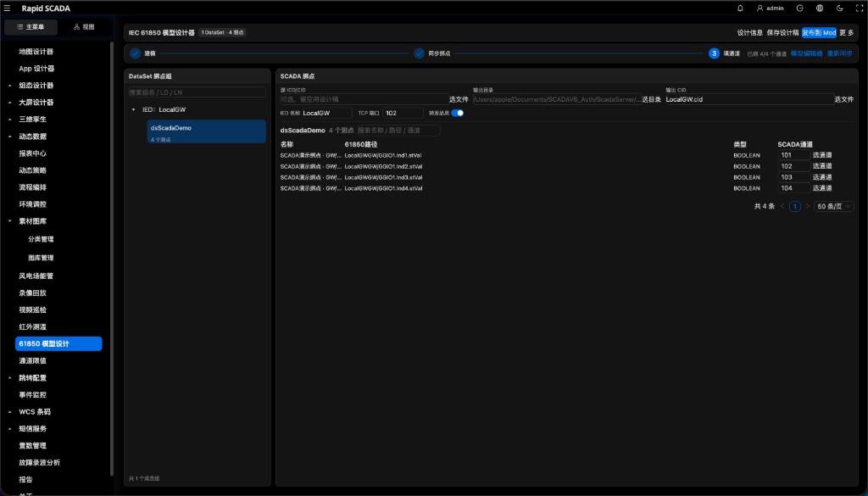
Task: Click 选通道 for channel 101
Action: (x=822, y=155)
